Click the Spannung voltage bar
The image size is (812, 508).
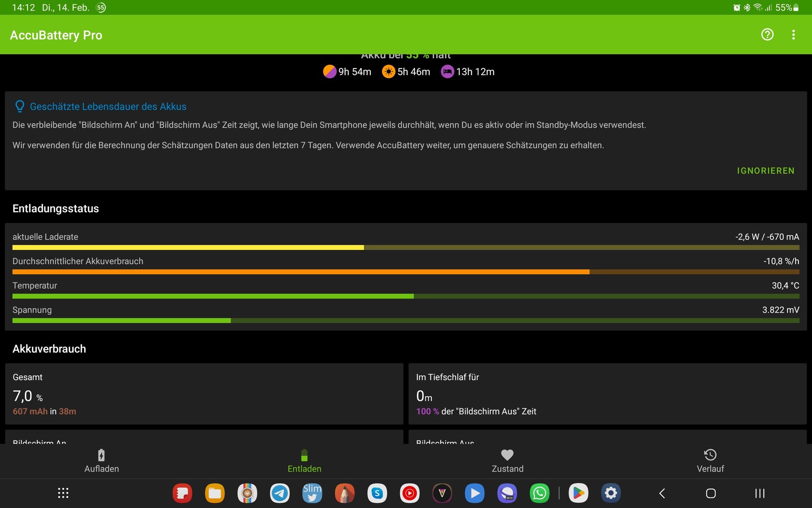pos(406,321)
